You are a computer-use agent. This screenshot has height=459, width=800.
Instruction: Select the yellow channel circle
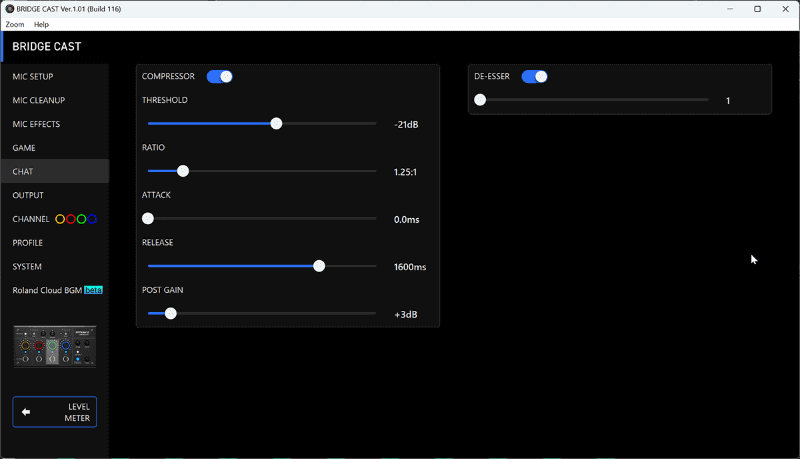(60, 219)
